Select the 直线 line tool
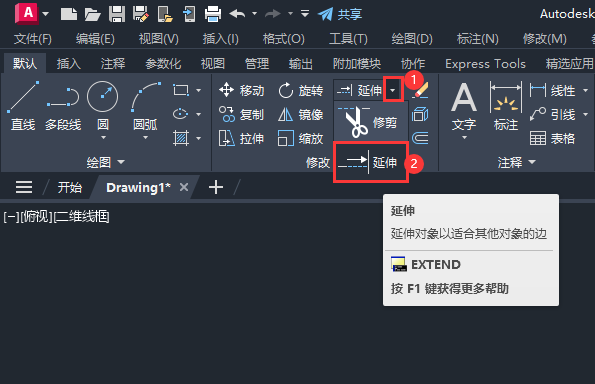Image resolution: width=595 pixels, height=384 pixels. (x=23, y=106)
